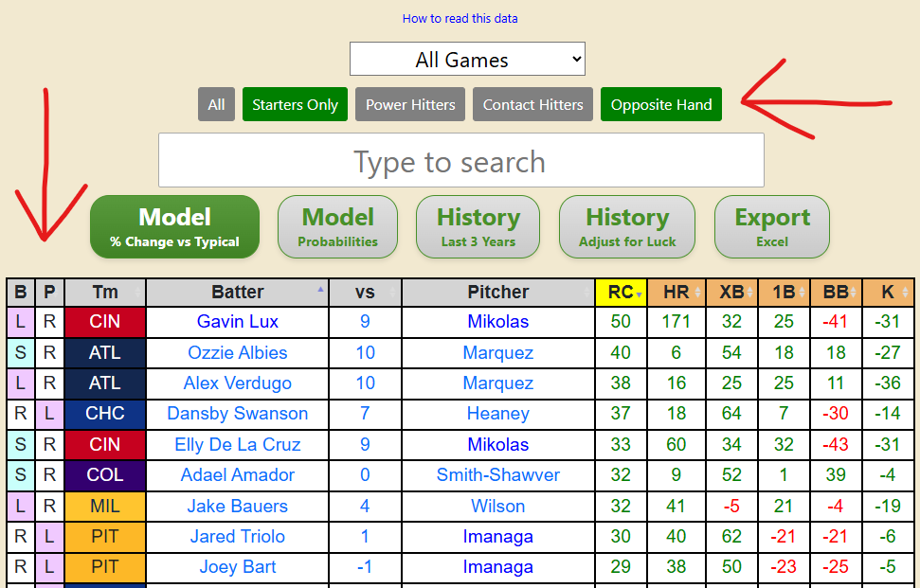Click K value -36 for Alex Verdugo

pos(888,383)
